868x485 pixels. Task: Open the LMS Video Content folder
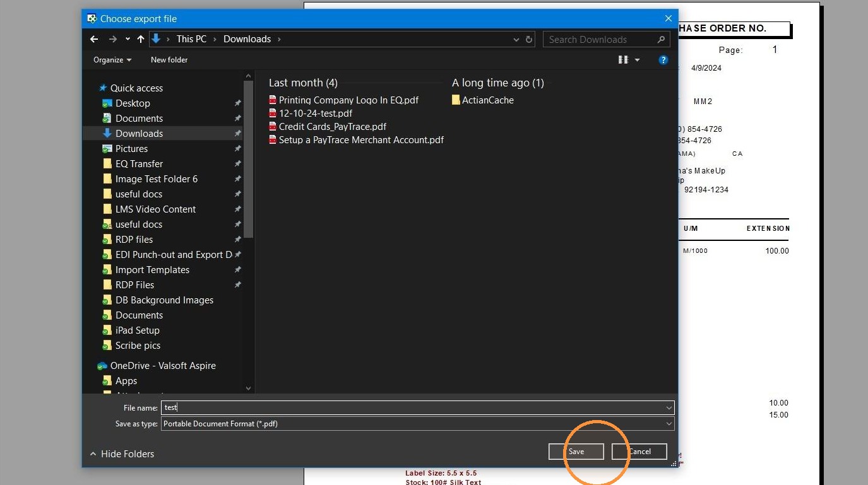(x=155, y=209)
